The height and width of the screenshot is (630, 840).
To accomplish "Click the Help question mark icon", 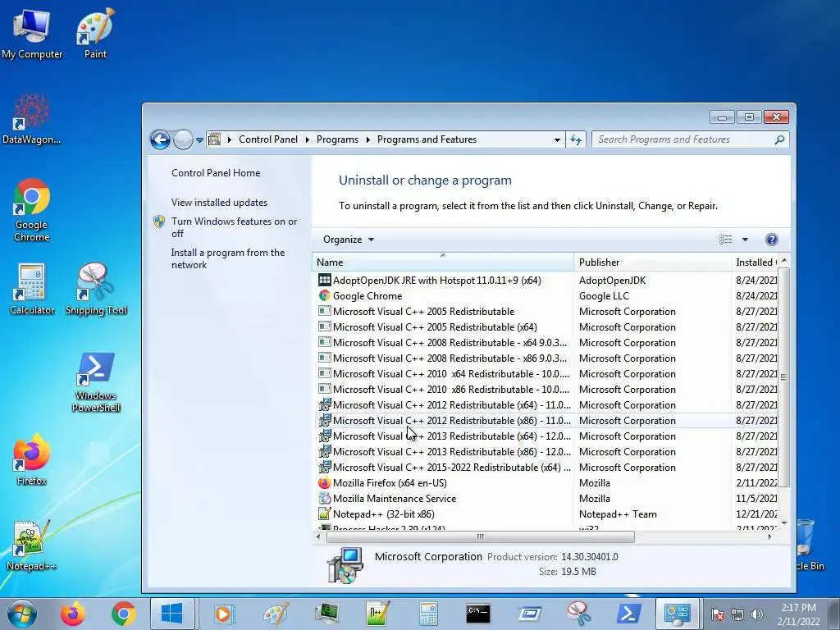I will (771, 240).
